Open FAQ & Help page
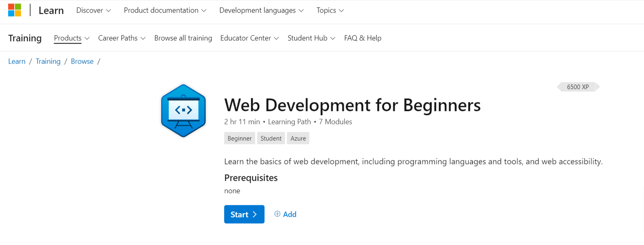Viewport: 644px width, 245px height. (x=363, y=38)
